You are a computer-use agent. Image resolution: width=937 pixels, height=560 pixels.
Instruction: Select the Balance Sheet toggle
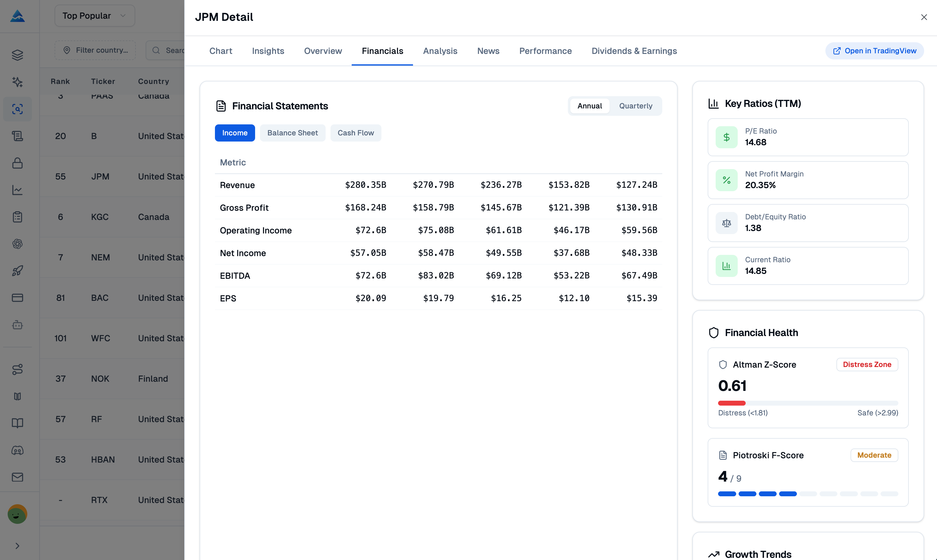(293, 133)
